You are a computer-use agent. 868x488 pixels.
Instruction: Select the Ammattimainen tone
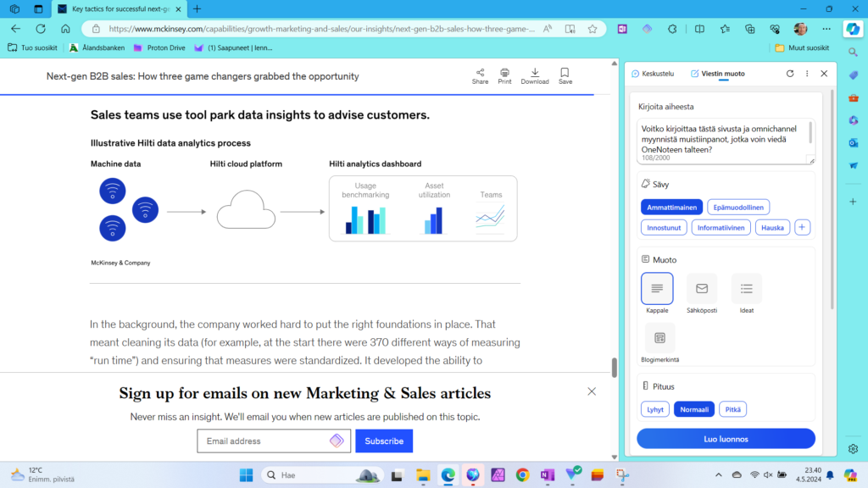click(x=671, y=208)
